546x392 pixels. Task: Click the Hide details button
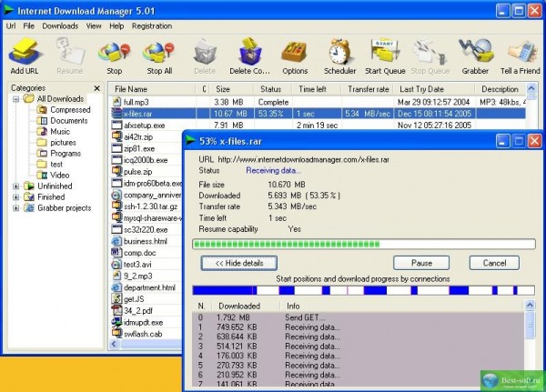(238, 263)
